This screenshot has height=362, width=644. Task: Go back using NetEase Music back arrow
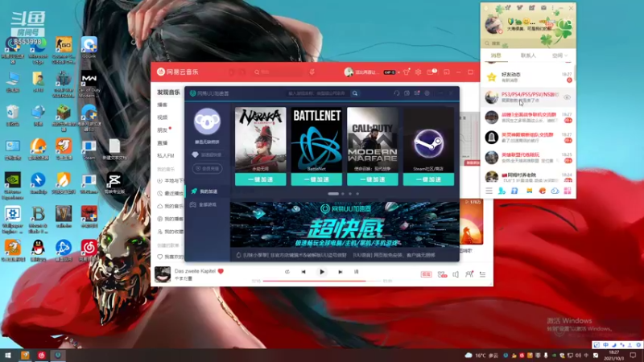(231, 72)
